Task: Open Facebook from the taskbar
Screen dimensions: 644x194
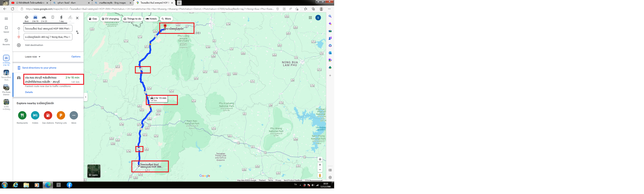Action: [x=69, y=185]
